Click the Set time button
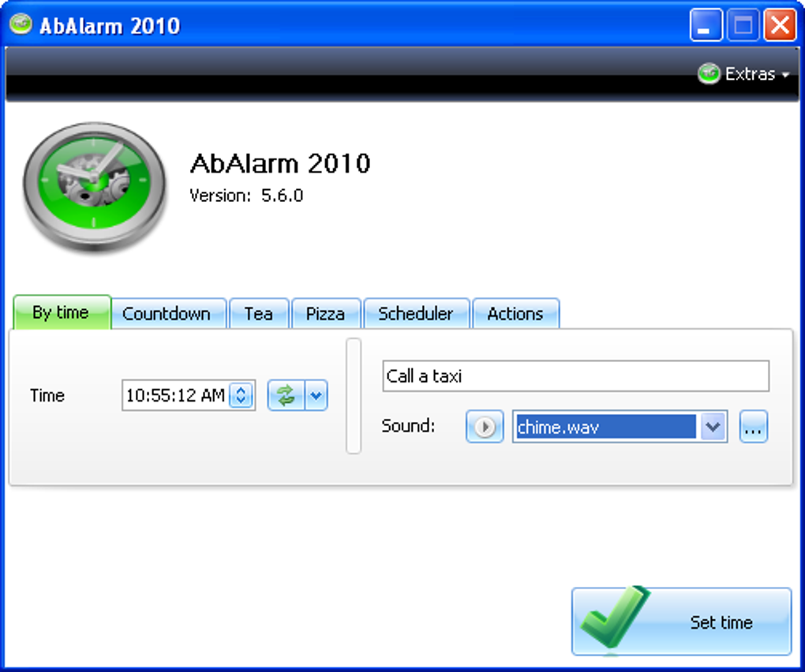The height and width of the screenshot is (672, 805). pos(682,622)
